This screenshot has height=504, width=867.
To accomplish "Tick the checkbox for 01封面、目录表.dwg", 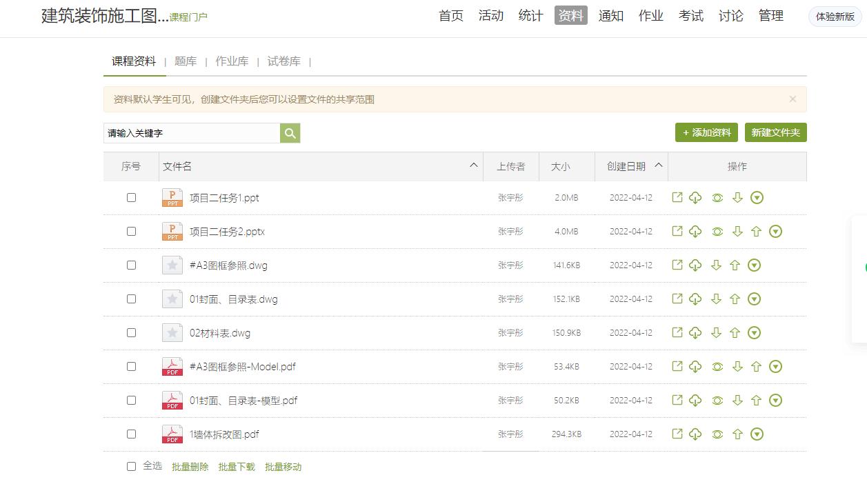I will (x=131, y=299).
